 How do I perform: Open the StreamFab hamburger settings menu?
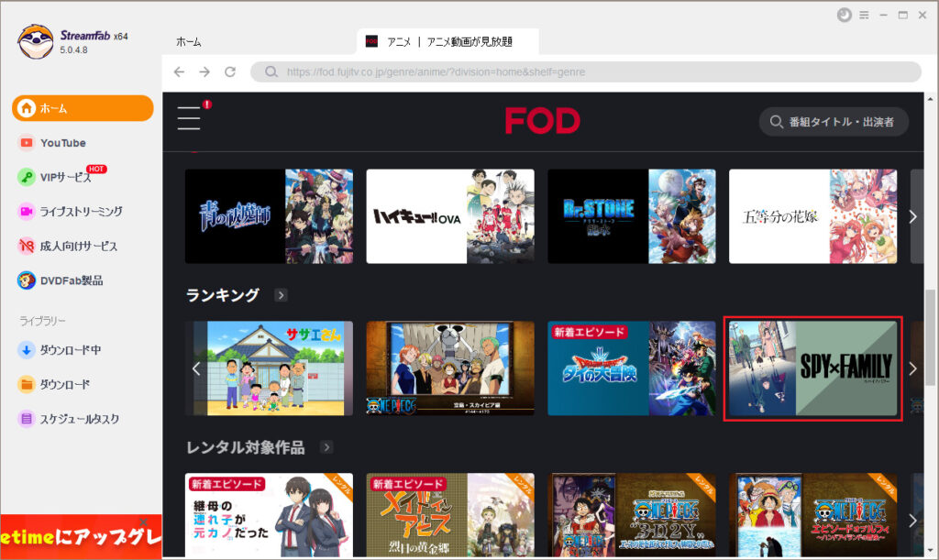pyautogui.click(x=864, y=15)
